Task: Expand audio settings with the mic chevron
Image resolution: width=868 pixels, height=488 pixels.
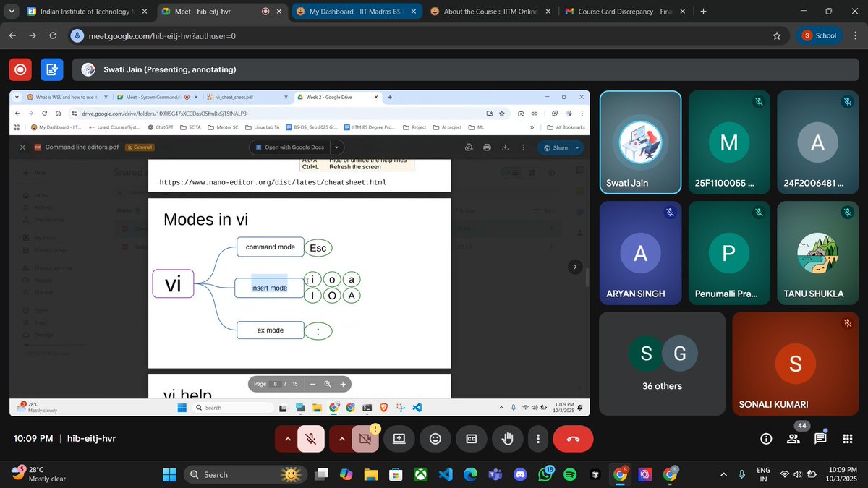Action: point(287,439)
